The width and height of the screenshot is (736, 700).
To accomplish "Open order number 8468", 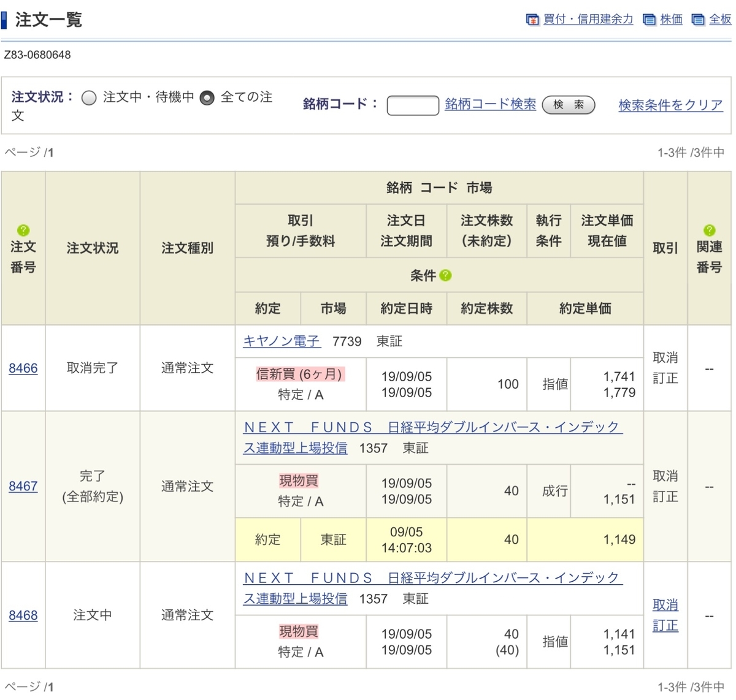I will 23,615.
